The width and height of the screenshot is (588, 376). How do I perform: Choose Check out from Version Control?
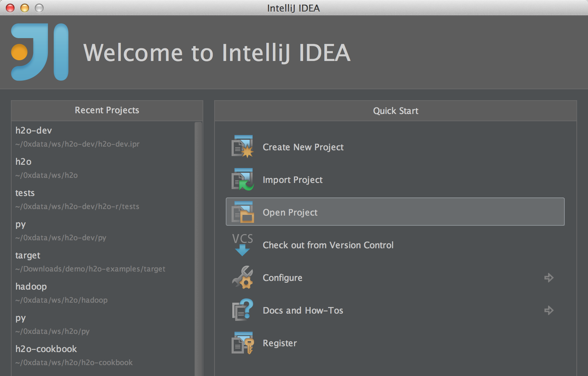pyautogui.click(x=328, y=245)
